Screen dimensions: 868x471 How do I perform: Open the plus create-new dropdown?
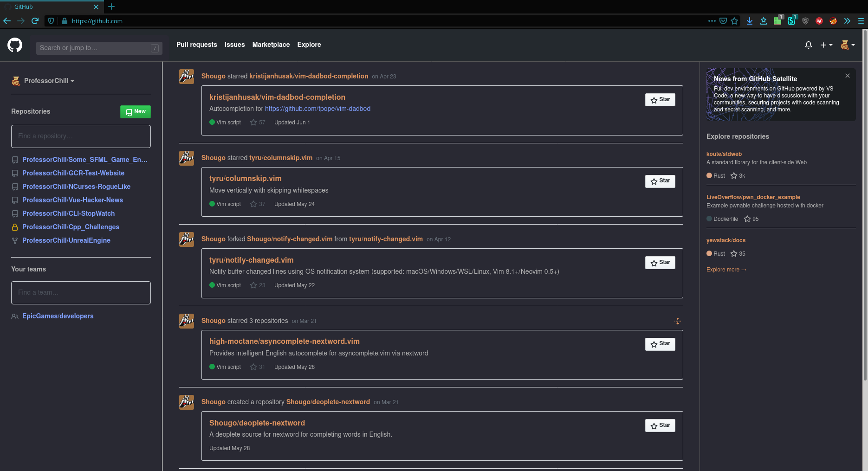click(826, 45)
